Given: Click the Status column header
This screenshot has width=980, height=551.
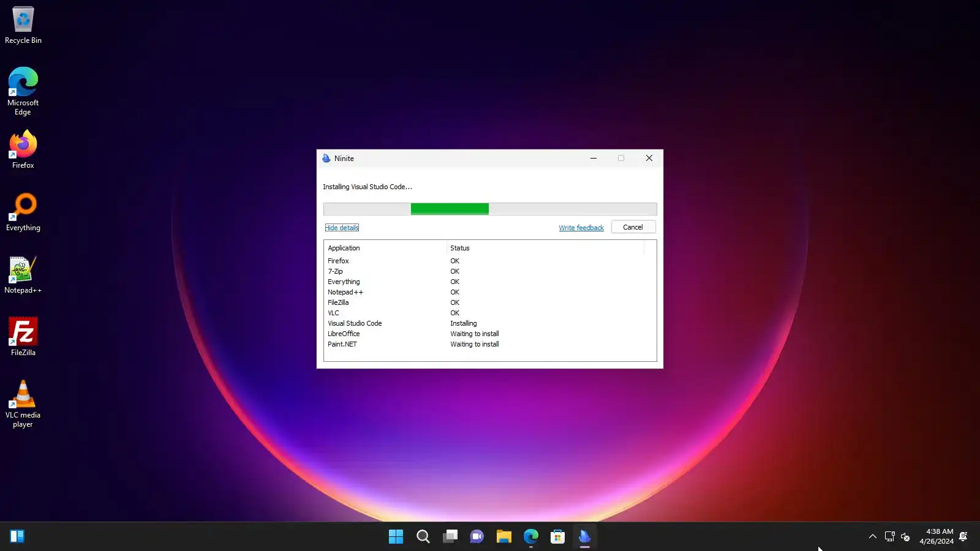Looking at the screenshot, I should point(545,248).
